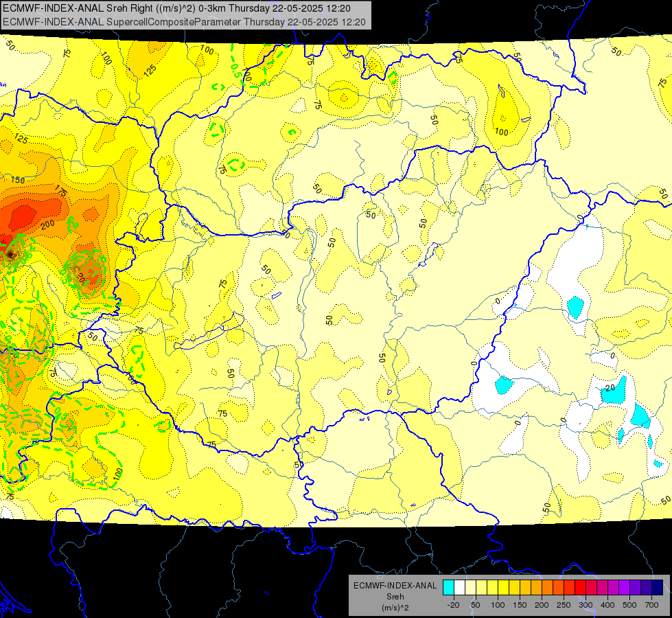Click the 'Sreh' label in the legend
Viewport: 672px width, 618px height.
(x=395, y=597)
